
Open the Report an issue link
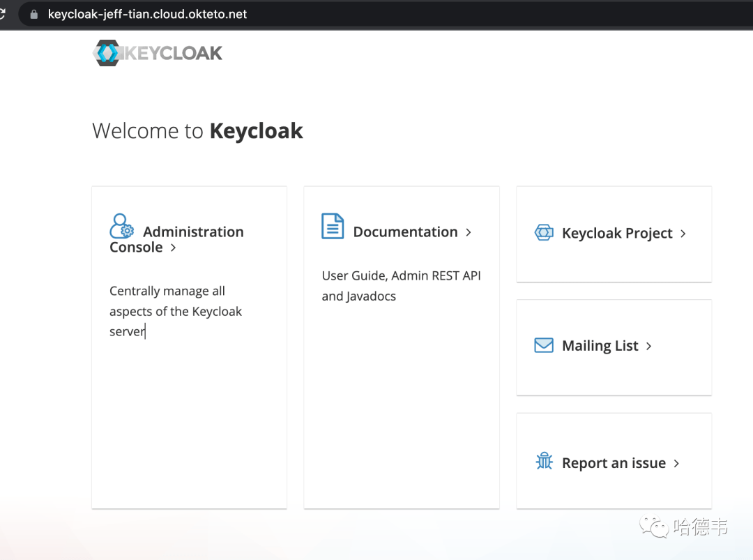(614, 462)
